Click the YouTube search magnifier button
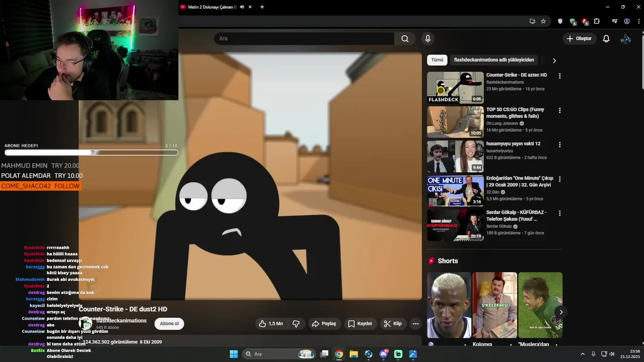Image resolution: width=644 pixels, height=362 pixels. tap(405, 39)
